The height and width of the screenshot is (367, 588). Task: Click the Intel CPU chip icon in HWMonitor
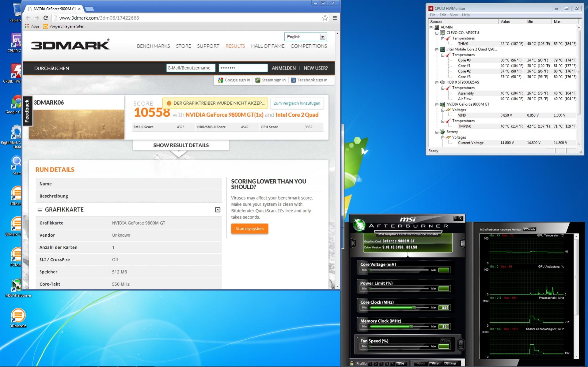click(x=442, y=49)
